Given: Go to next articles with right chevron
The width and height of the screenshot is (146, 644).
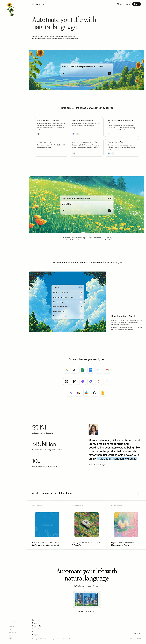Looking at the screenshot, I should pos(139,493).
